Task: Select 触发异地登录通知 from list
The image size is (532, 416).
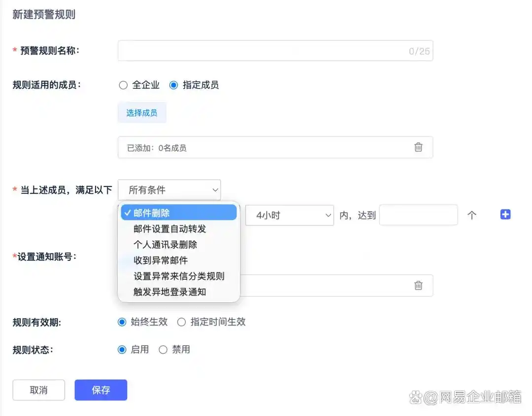Action: pos(169,291)
